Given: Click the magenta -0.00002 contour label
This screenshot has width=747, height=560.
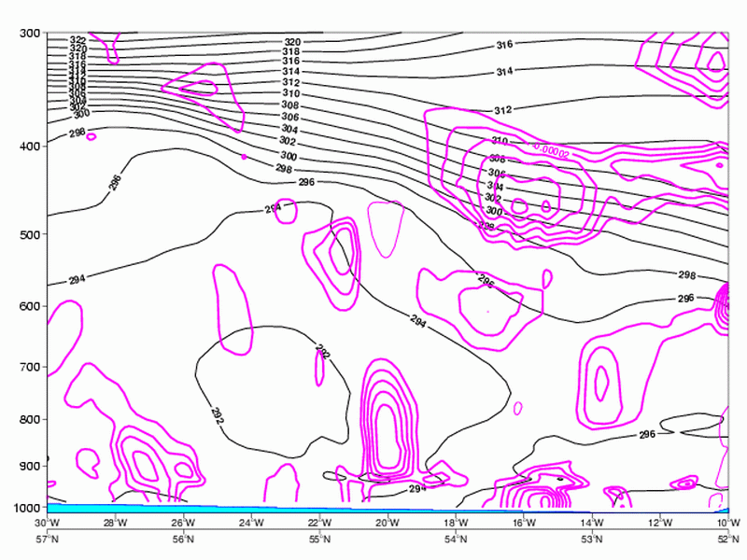Looking at the screenshot, I should 551,147.
